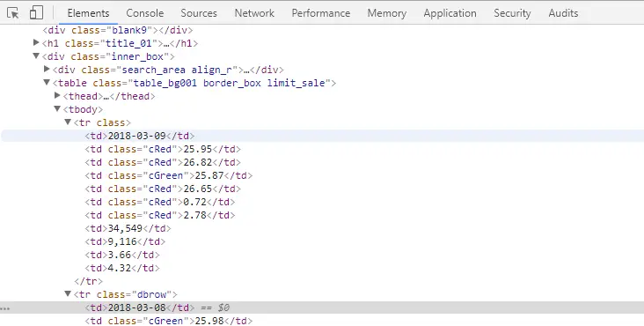Screen dimensions: 644x326
Task: Click the inner_box class value
Action: (137, 56)
